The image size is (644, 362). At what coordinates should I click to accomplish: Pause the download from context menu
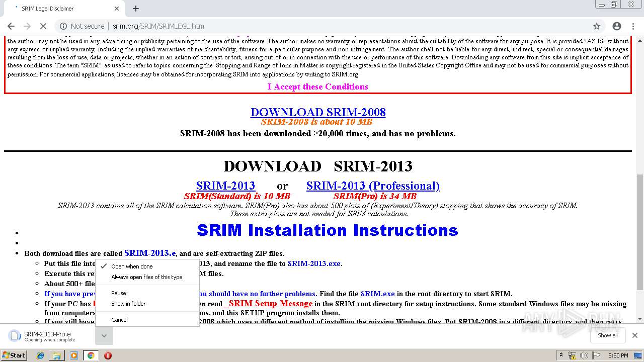tap(147, 293)
